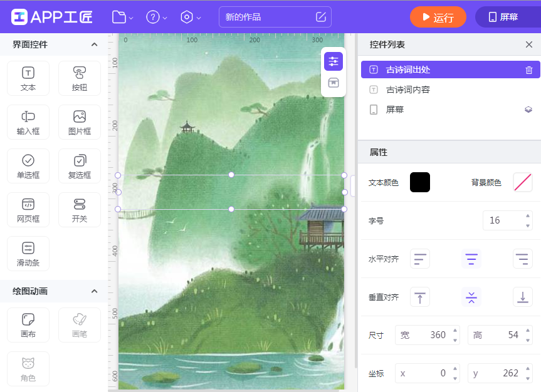Set vertical alignment to bottom

coord(522,297)
